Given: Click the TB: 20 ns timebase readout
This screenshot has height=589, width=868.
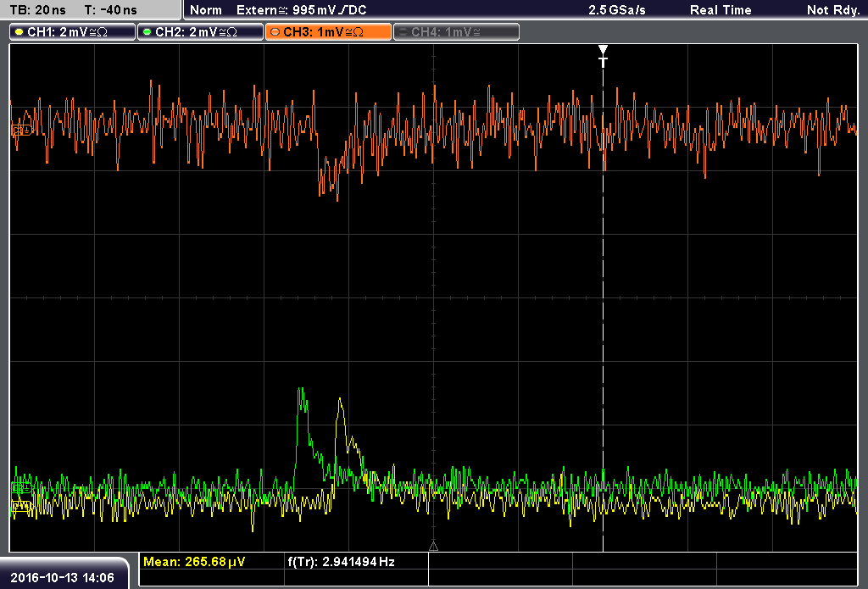Looking at the screenshot, I should (x=37, y=10).
